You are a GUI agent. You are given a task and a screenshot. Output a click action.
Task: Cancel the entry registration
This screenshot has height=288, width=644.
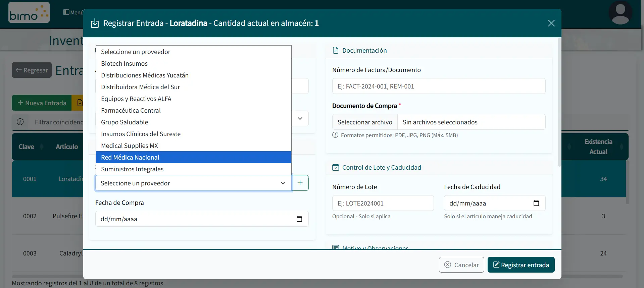(461, 265)
